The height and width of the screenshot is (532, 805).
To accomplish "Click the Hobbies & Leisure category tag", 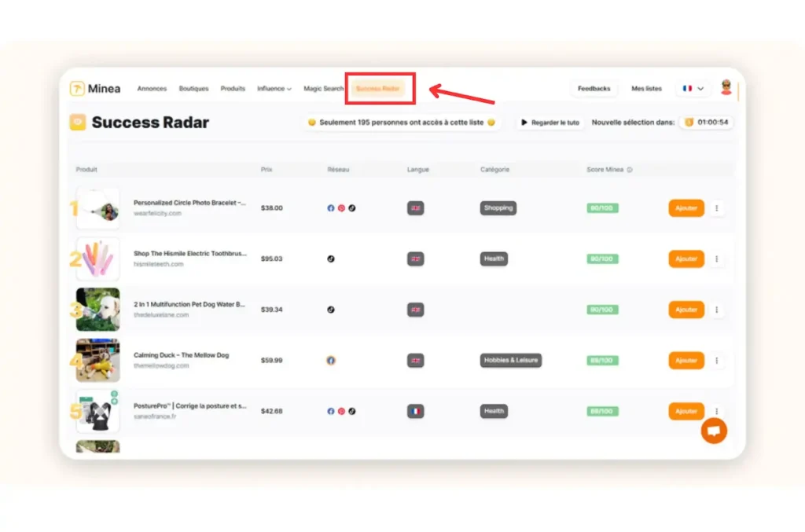I will tap(511, 360).
